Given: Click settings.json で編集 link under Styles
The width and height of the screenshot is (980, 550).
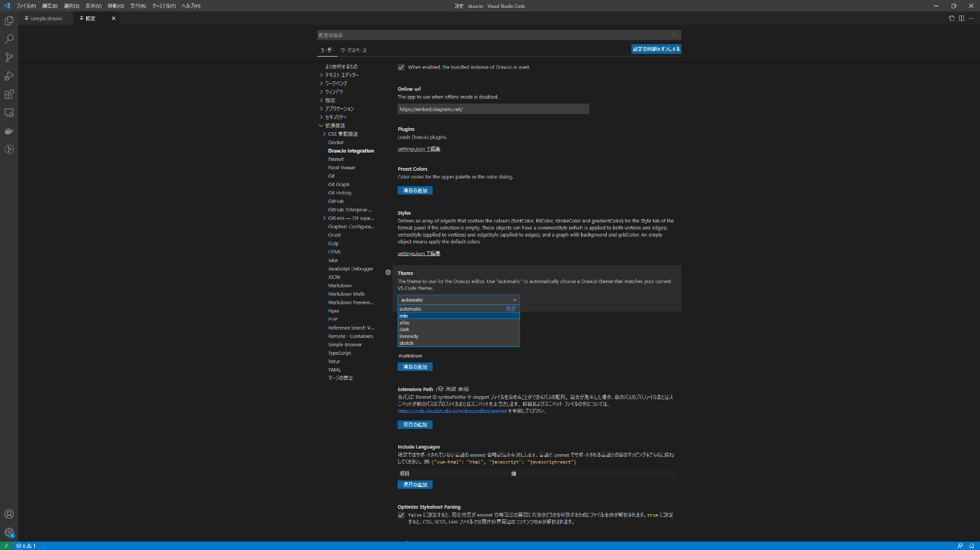Looking at the screenshot, I should coord(419,253).
